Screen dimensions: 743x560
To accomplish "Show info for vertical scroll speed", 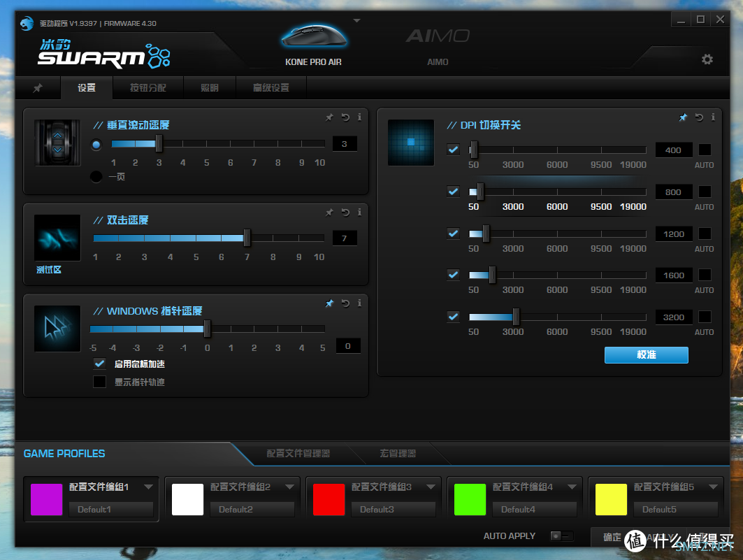I will (x=360, y=117).
